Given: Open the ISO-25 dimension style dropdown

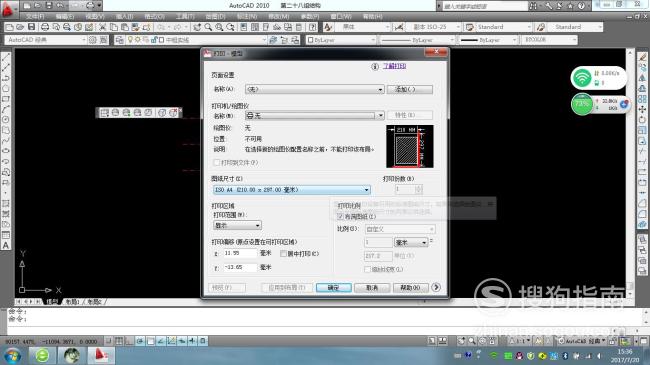Looking at the screenshot, I should pos(434,27).
